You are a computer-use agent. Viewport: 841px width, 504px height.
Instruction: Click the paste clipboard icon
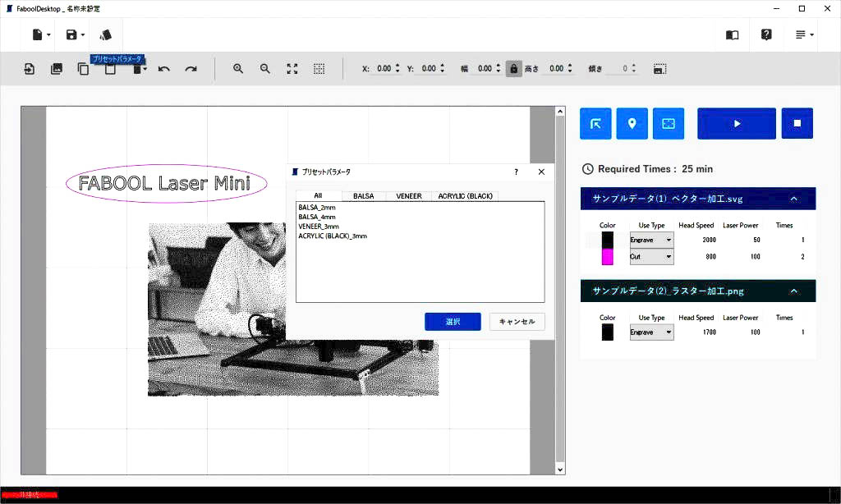pos(111,70)
